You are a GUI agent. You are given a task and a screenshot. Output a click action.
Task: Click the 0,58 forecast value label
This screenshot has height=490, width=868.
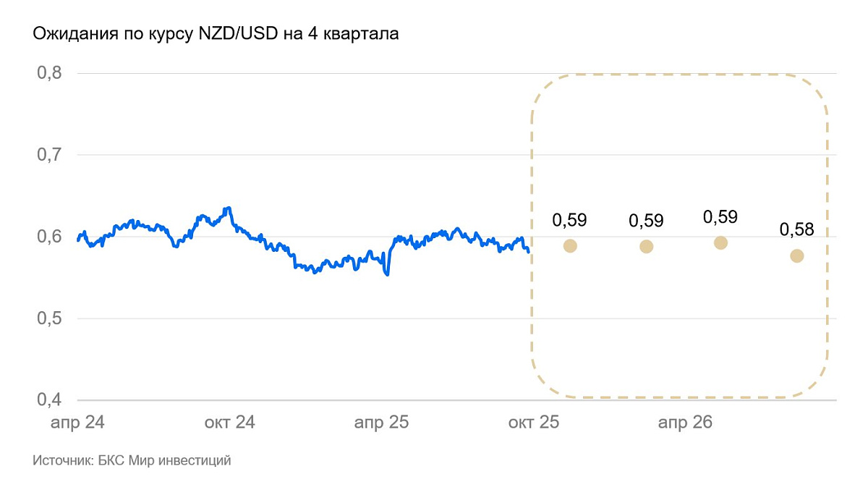tap(797, 230)
